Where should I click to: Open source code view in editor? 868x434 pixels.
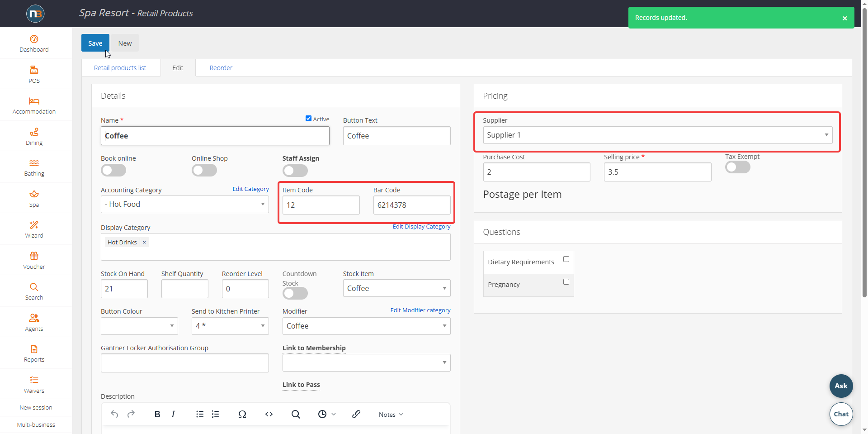[x=269, y=414]
